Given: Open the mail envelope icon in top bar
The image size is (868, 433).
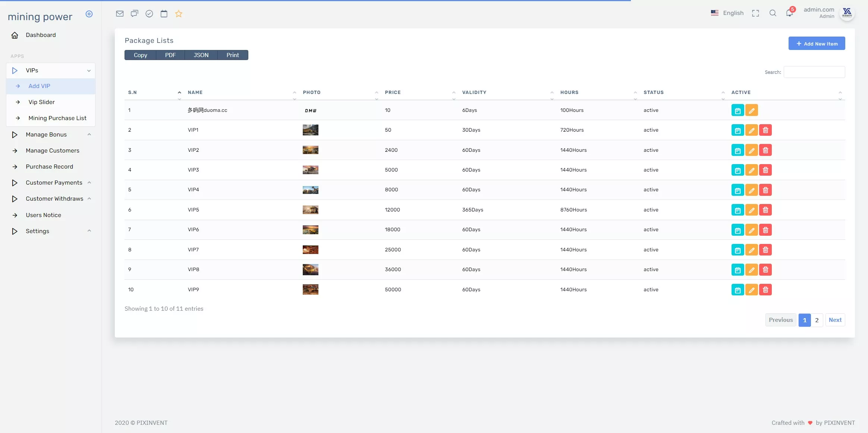Looking at the screenshot, I should (x=119, y=14).
